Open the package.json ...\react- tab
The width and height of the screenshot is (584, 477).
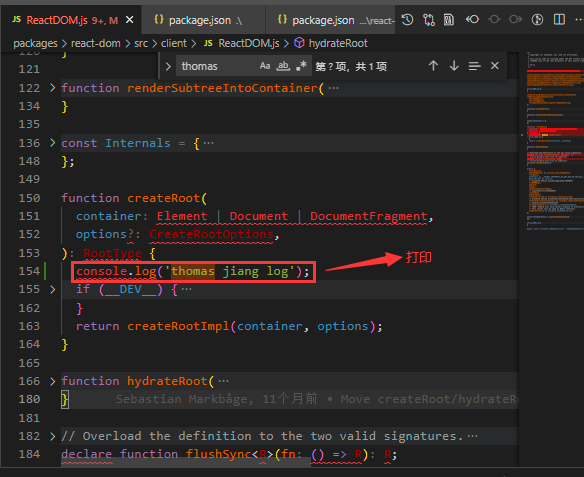[330, 20]
